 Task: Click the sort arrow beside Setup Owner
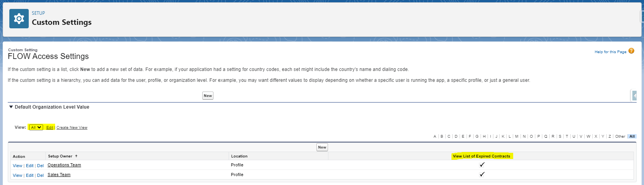tap(76, 156)
